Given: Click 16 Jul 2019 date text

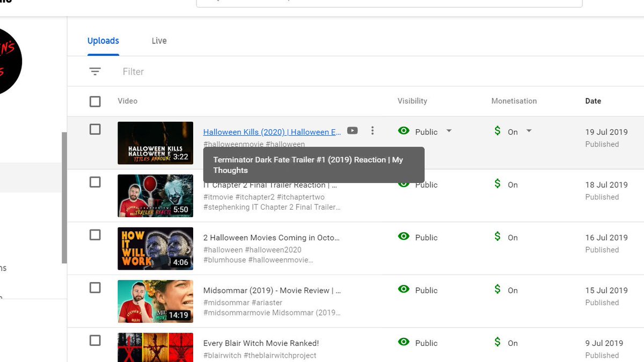Looking at the screenshot, I should [606, 238].
